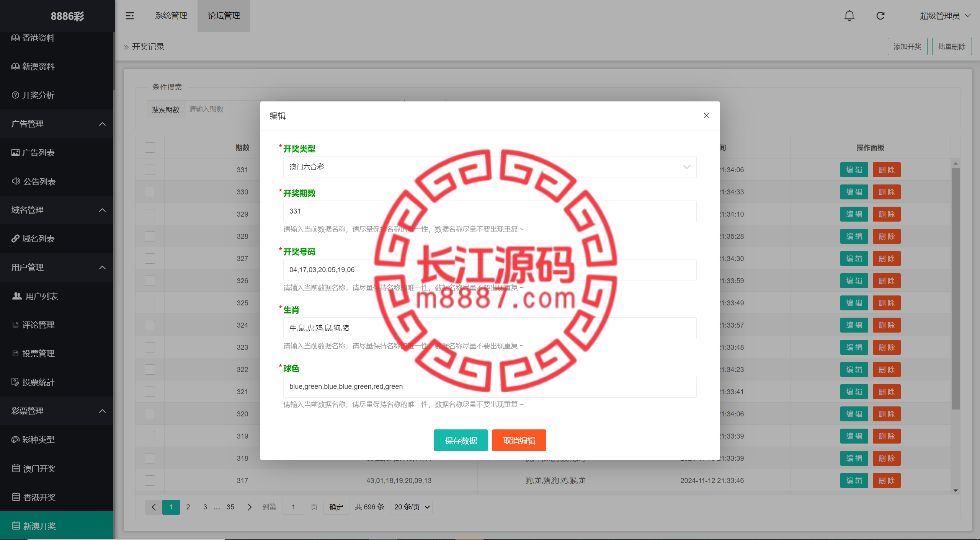The image size is (980, 540).
Task: Open 域名列表 in sidebar
Action: pyautogui.click(x=57, y=239)
